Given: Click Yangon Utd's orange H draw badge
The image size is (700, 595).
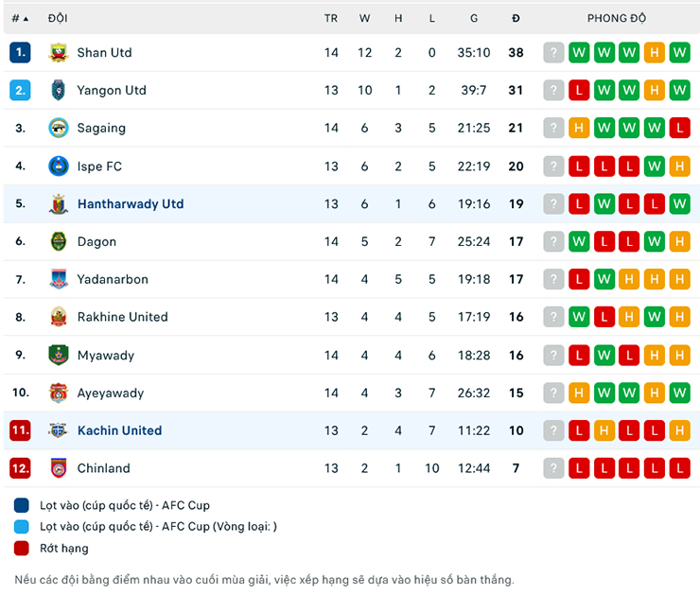Looking at the screenshot, I should (x=654, y=91).
